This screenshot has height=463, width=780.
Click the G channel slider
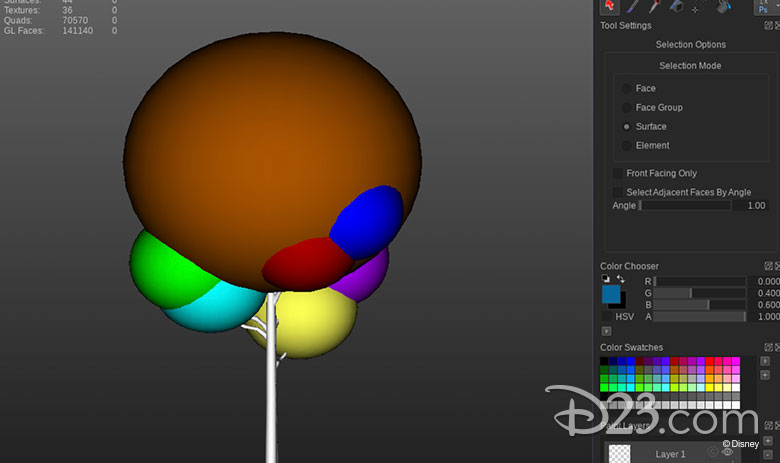click(699, 293)
